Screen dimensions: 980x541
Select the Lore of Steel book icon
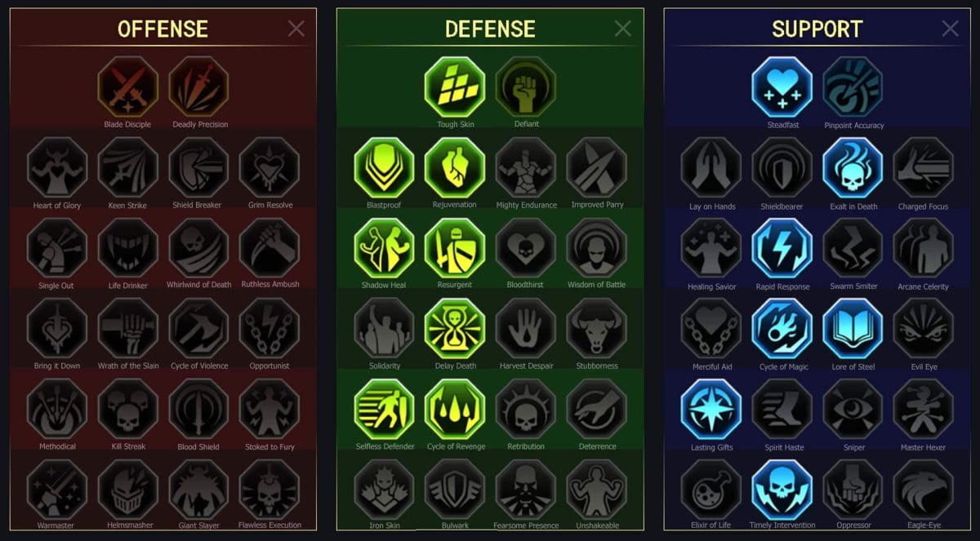(x=853, y=328)
